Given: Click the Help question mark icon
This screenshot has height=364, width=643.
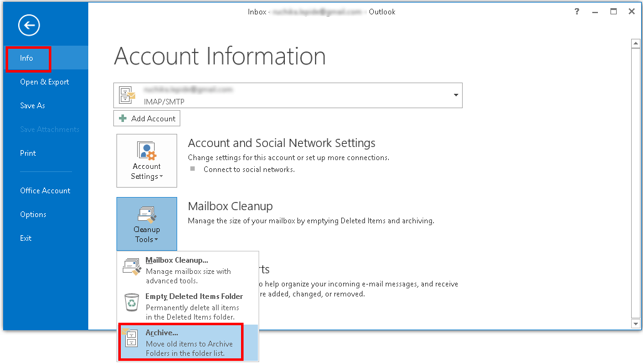Looking at the screenshot, I should click(x=577, y=11).
